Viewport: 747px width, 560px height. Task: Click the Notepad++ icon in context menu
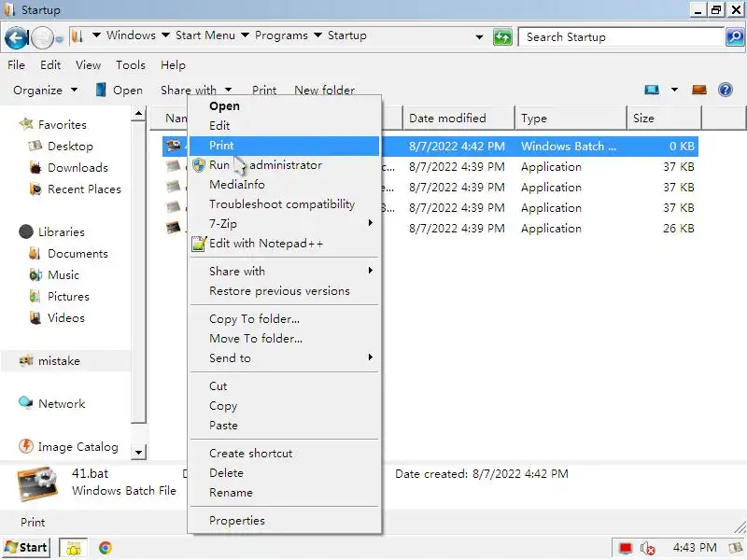(x=199, y=244)
